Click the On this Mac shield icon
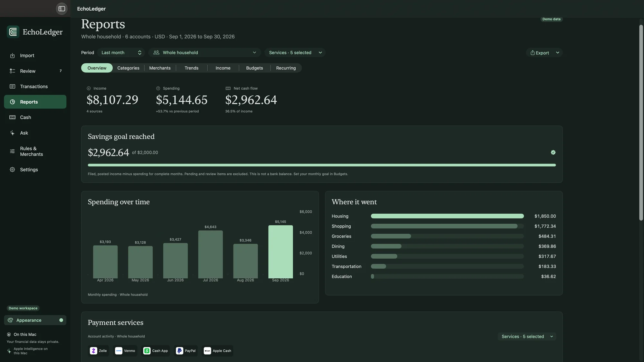The width and height of the screenshot is (644, 362). pyautogui.click(x=9, y=335)
